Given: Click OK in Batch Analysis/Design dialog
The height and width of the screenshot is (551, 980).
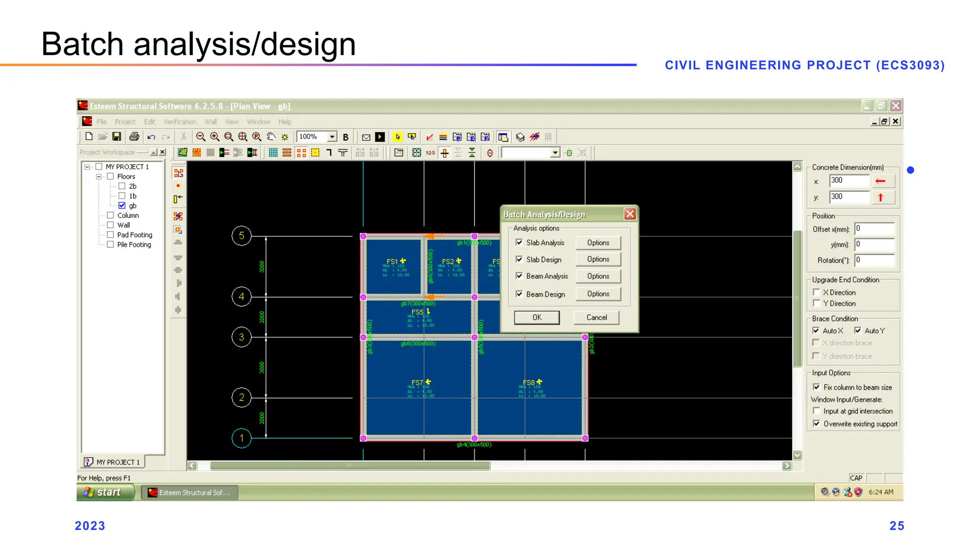Looking at the screenshot, I should 537,318.
